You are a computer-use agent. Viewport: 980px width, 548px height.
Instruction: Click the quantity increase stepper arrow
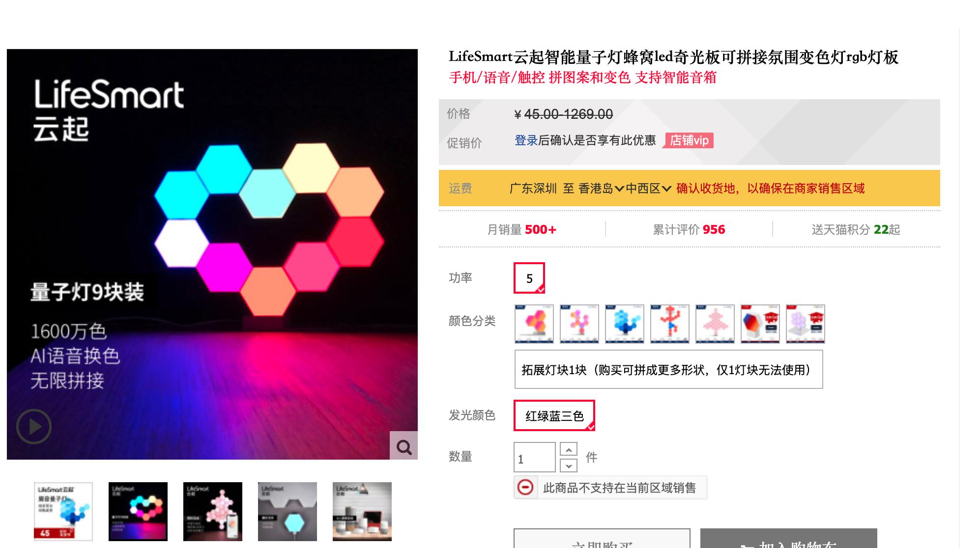[x=568, y=449]
